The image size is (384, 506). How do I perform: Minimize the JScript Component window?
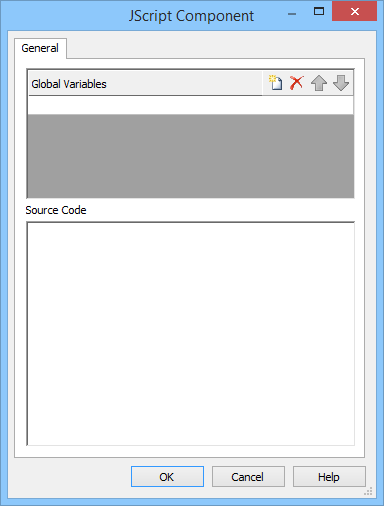292,13
